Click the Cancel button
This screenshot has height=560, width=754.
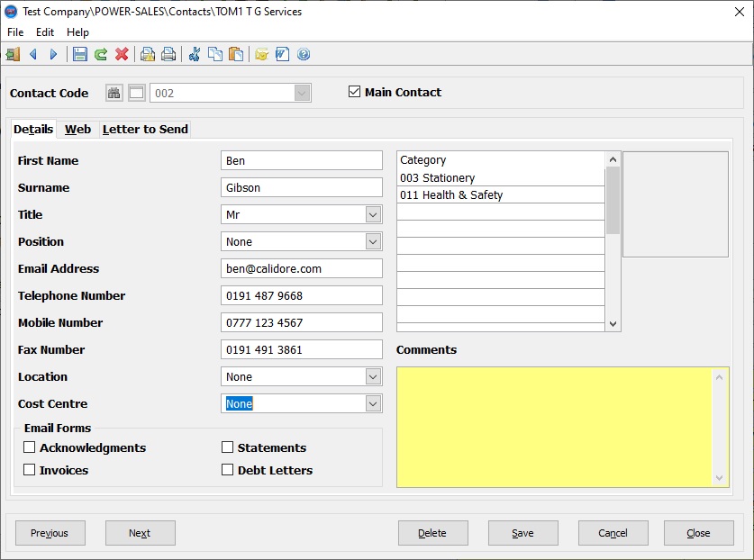point(613,533)
